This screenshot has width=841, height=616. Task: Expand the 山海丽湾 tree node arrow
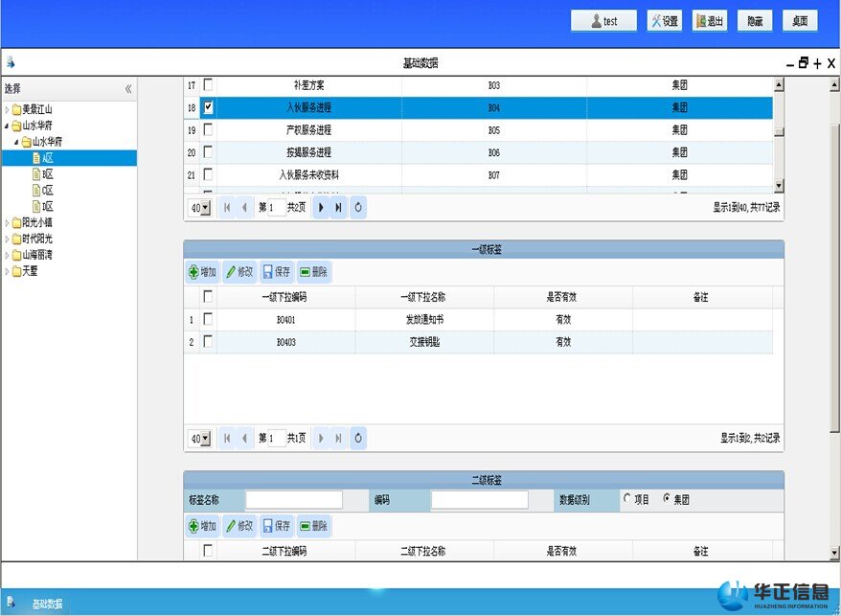click(7, 255)
